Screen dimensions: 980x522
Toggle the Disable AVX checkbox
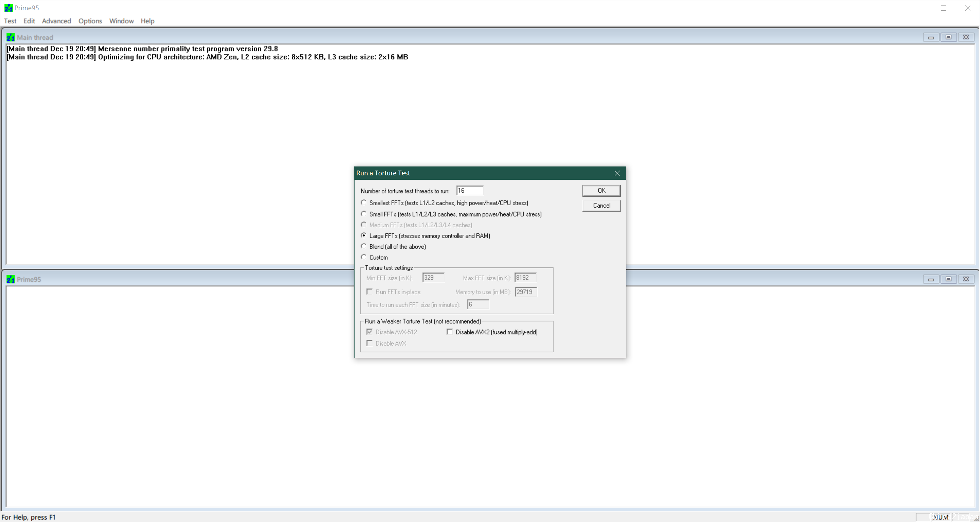369,344
